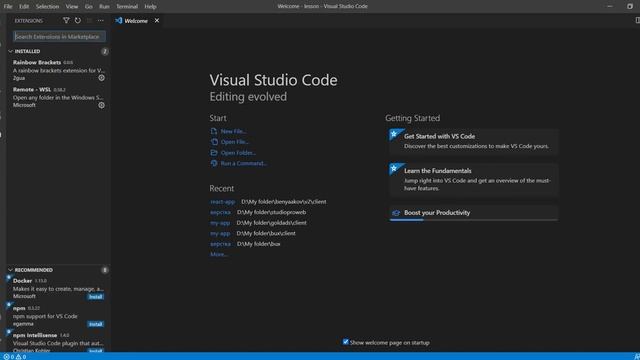Install the npm extension
Screen dimensions: 640x360
96,324
